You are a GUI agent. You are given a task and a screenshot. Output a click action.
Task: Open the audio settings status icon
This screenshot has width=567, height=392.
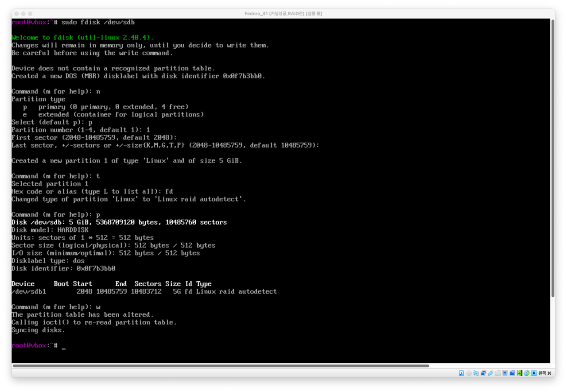coord(476,373)
